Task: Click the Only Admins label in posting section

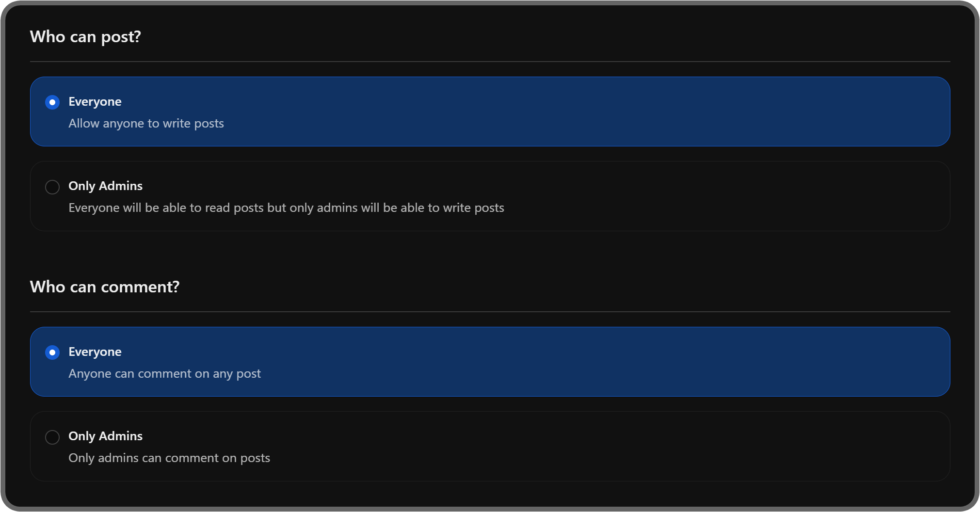Action: [105, 186]
